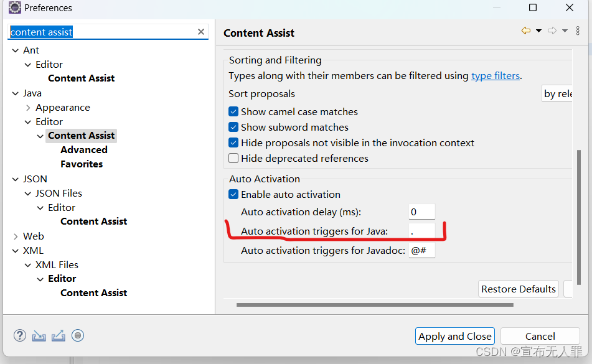Select the JSON Files tree item
The height and width of the screenshot is (364, 592).
(x=59, y=193)
